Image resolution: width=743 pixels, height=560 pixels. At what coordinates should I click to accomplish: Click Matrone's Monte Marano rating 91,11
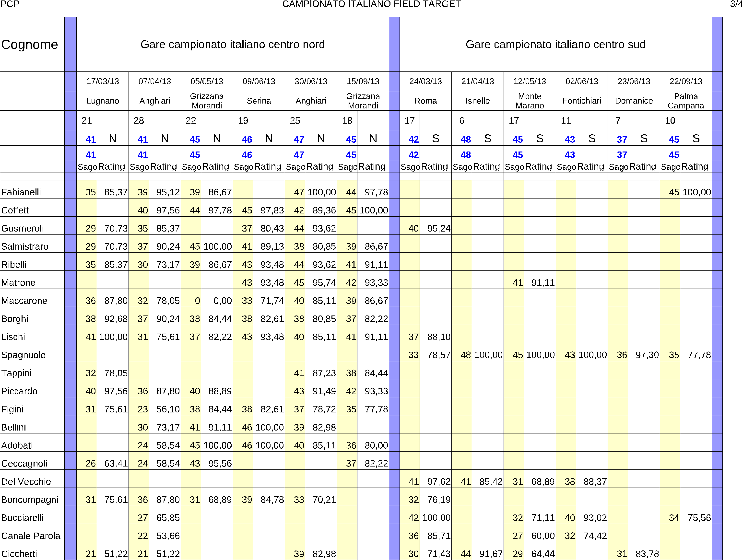click(x=543, y=283)
